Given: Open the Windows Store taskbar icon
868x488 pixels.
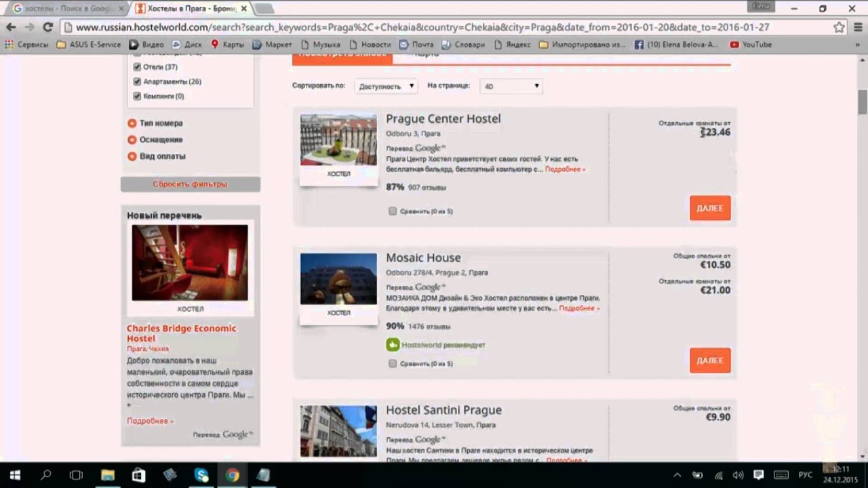Looking at the screenshot, I should tap(139, 475).
